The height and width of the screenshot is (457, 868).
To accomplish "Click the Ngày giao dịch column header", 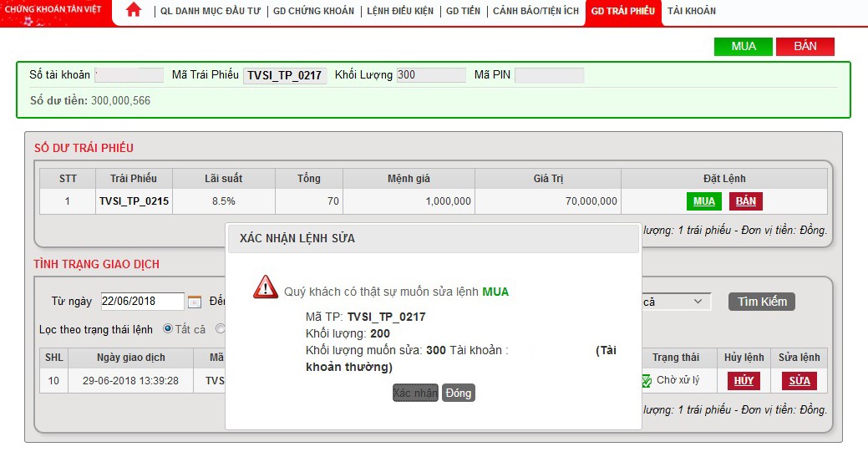I will (130, 358).
